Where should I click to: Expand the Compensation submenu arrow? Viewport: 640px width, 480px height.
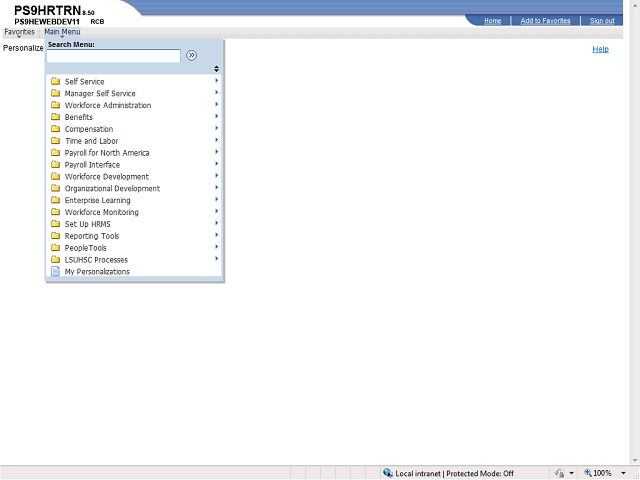point(216,129)
